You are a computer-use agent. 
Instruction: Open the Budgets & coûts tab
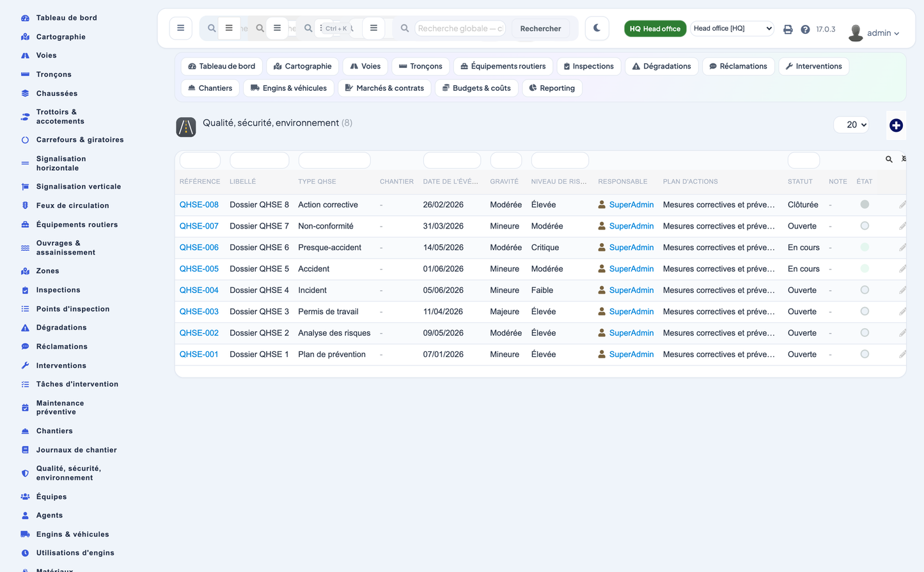476,88
